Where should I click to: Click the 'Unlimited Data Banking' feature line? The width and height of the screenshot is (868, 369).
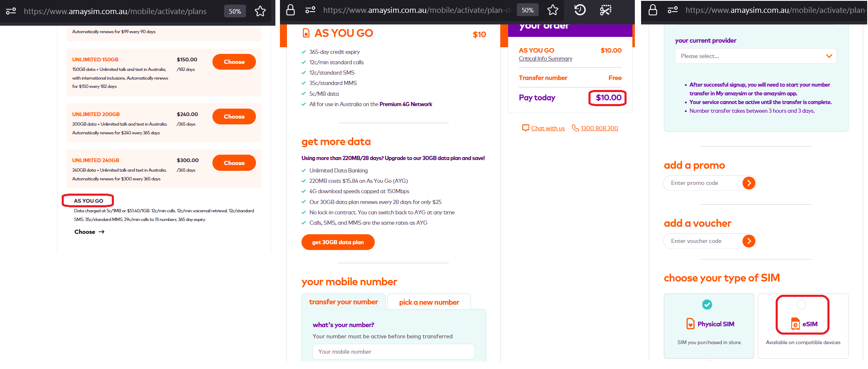tap(338, 170)
